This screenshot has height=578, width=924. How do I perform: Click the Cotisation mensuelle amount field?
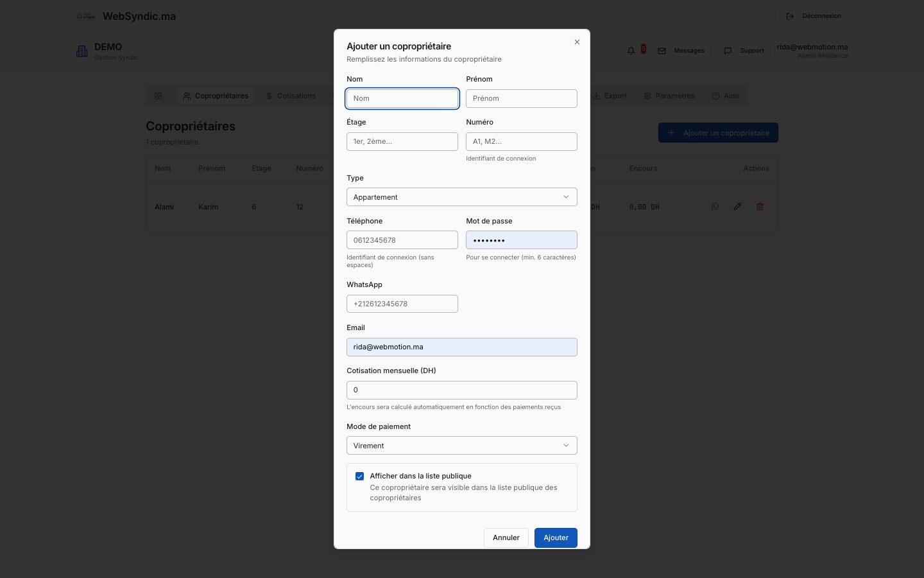[x=461, y=390]
